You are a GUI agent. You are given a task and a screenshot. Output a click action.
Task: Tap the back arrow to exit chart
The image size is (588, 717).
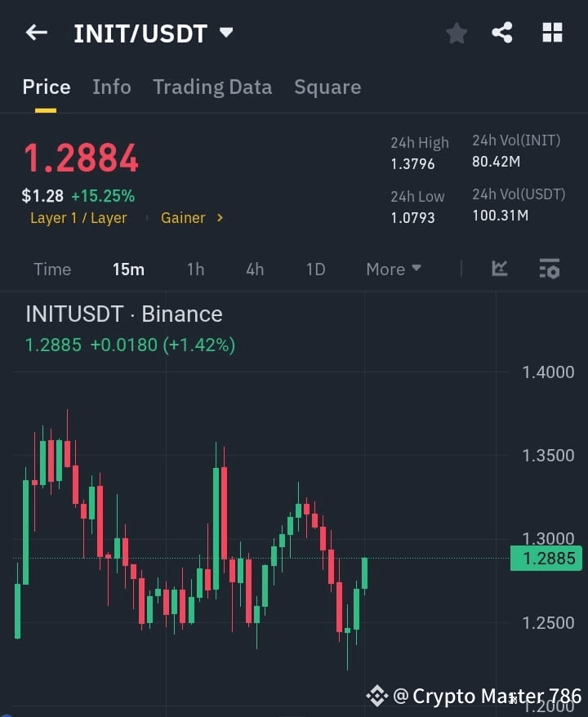tap(35, 33)
